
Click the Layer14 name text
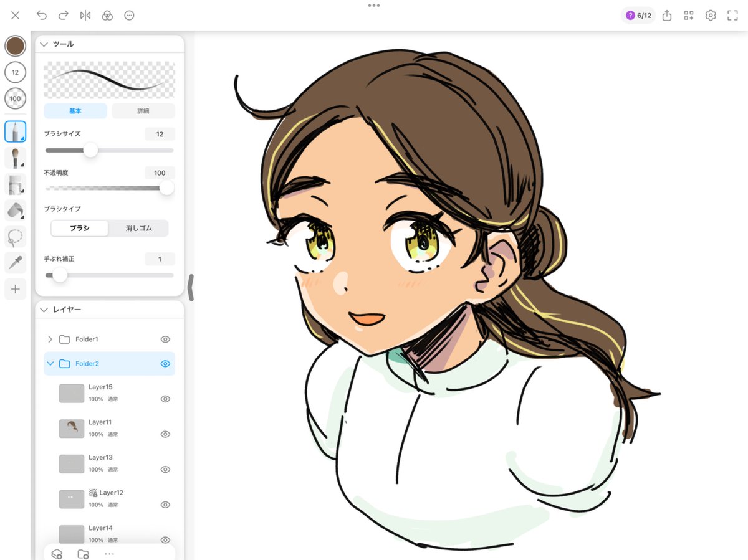point(100,528)
